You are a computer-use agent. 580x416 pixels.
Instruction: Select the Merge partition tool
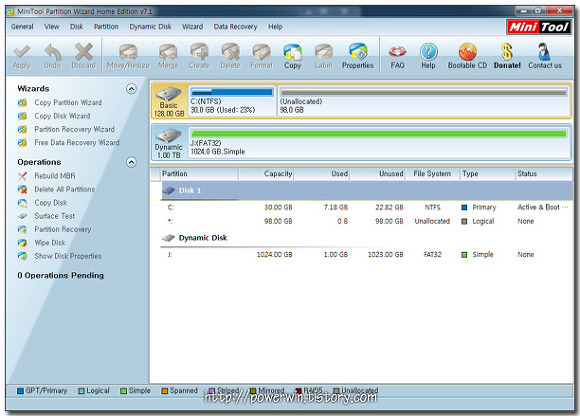pos(168,56)
